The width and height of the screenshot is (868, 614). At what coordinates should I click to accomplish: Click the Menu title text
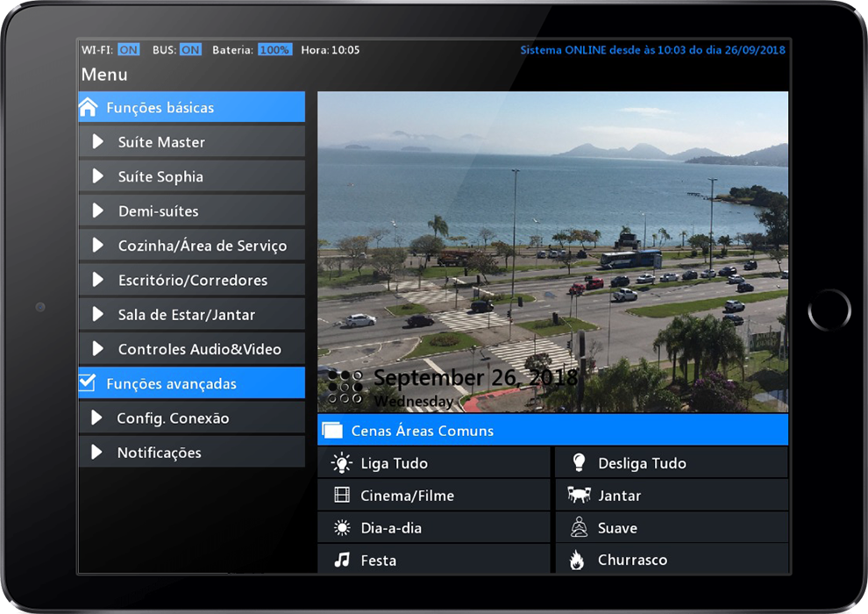click(104, 75)
